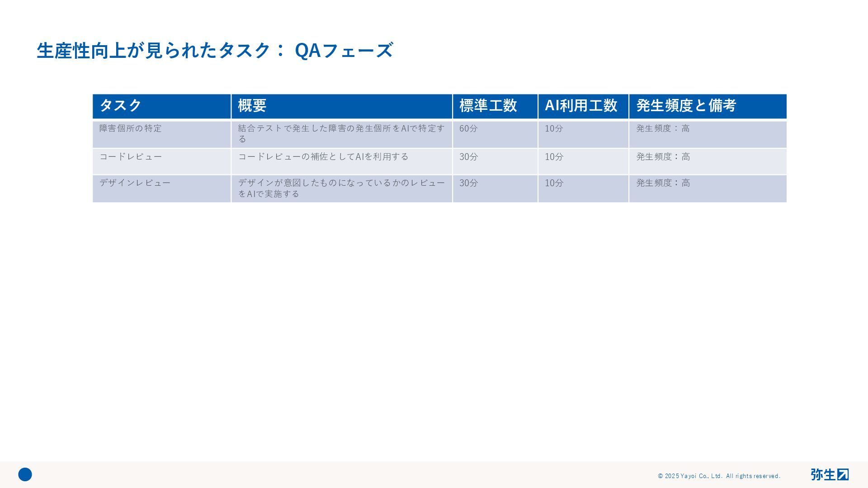Viewport: 868px width, 488px height.
Task: Click the 60分 standard effort cell
Action: [495, 134]
